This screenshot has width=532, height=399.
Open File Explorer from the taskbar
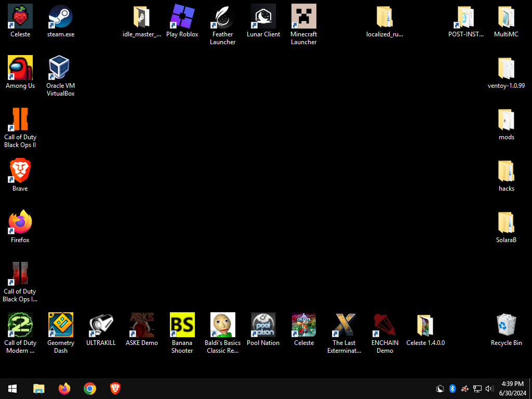(x=38, y=389)
